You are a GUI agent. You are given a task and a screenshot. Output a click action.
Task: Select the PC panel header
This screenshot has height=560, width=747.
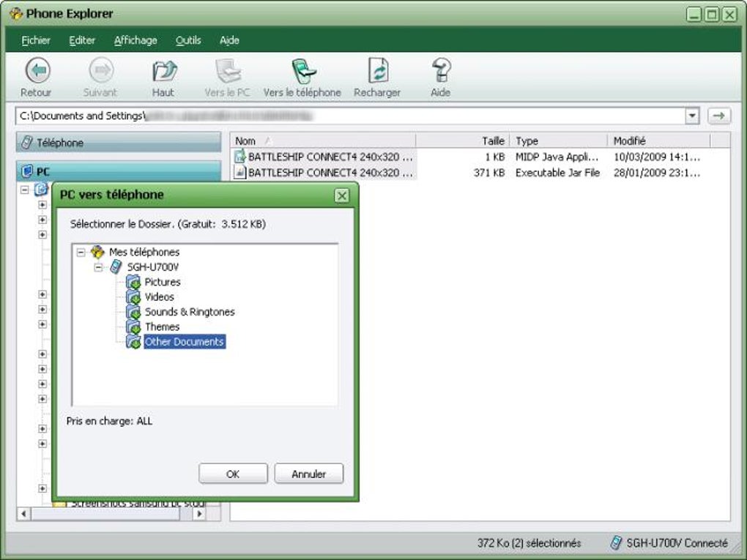click(119, 171)
